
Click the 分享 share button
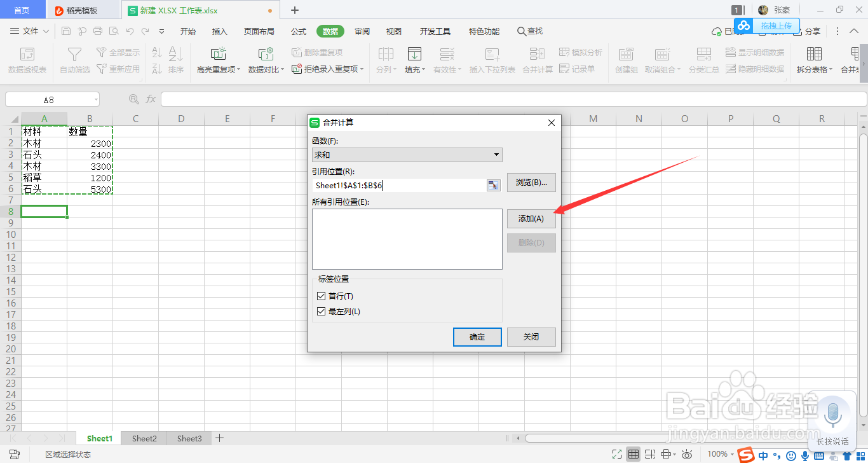point(807,31)
